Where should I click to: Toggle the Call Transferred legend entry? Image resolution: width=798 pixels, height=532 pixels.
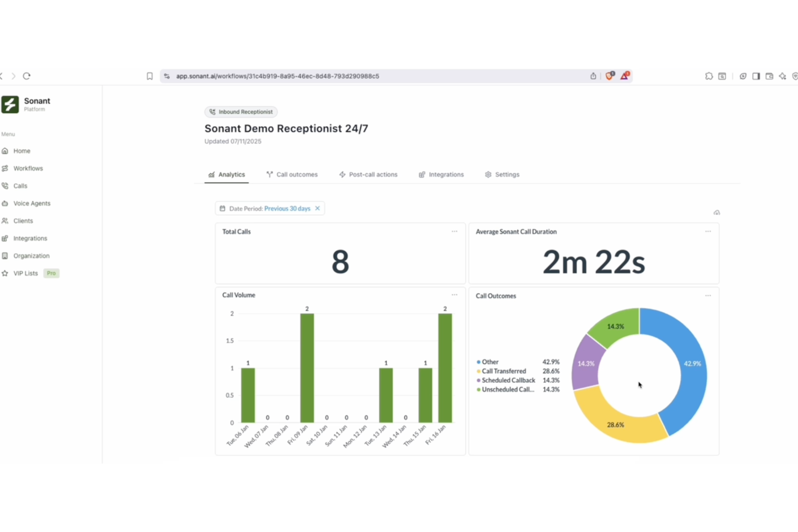click(x=502, y=371)
